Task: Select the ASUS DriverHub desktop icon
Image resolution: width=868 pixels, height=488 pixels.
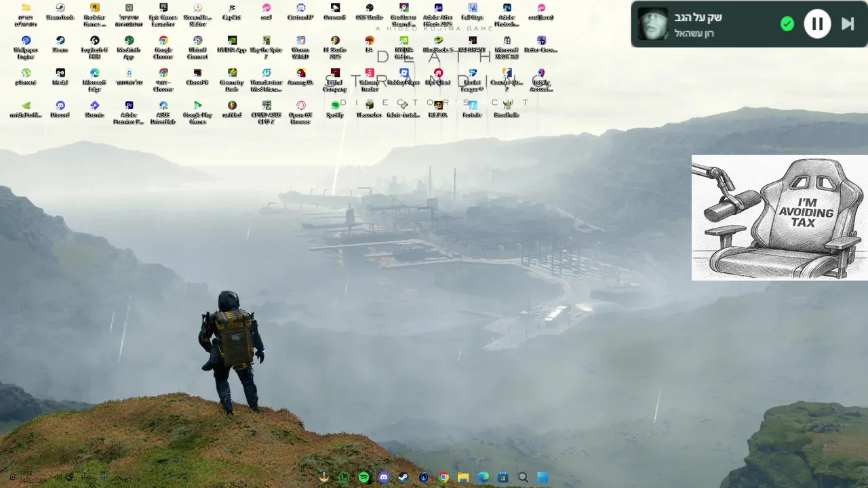Action: click(163, 110)
